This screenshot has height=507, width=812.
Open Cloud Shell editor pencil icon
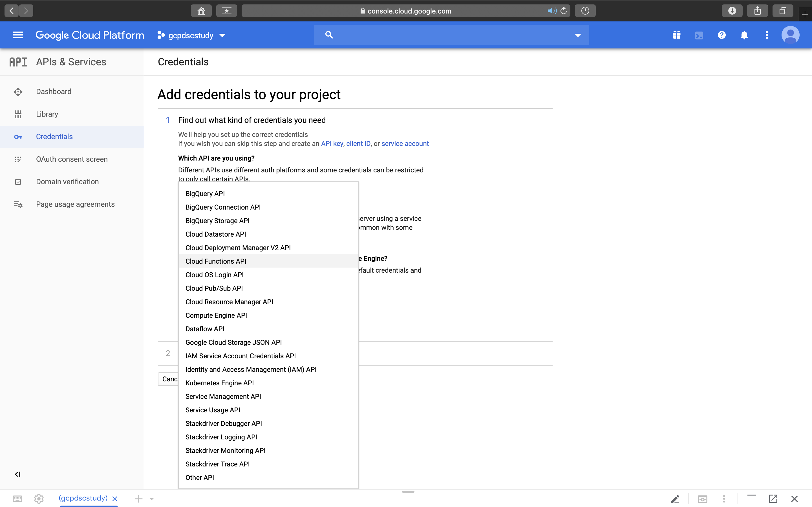pyautogui.click(x=675, y=499)
